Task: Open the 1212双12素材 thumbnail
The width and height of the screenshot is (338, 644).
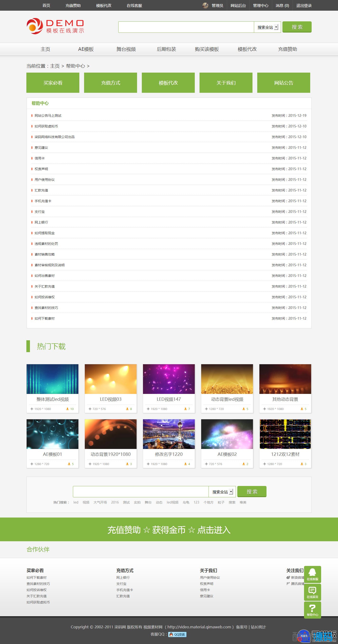Action: click(x=285, y=434)
